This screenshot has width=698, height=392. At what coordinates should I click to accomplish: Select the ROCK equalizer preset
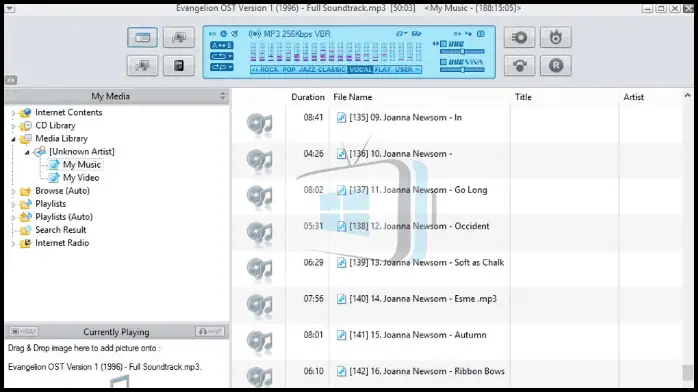pyautogui.click(x=269, y=69)
